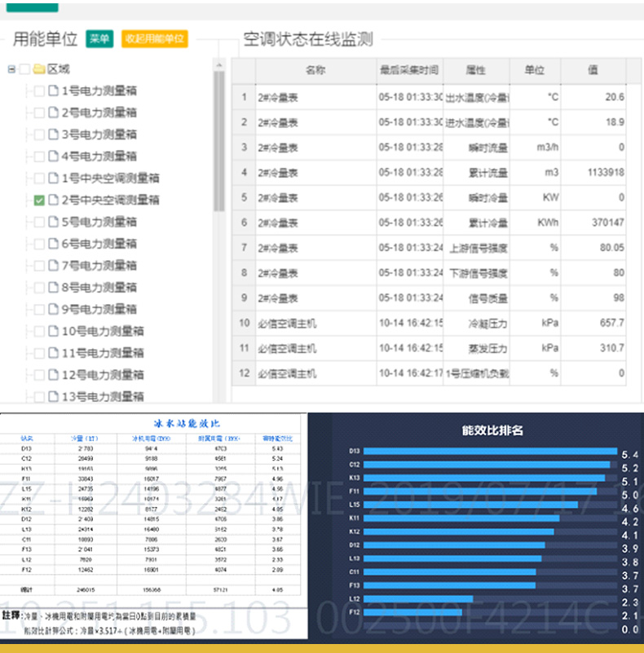The image size is (644, 653).
Task: Click the 下游信号强度 attribute cell
Action: point(476,273)
